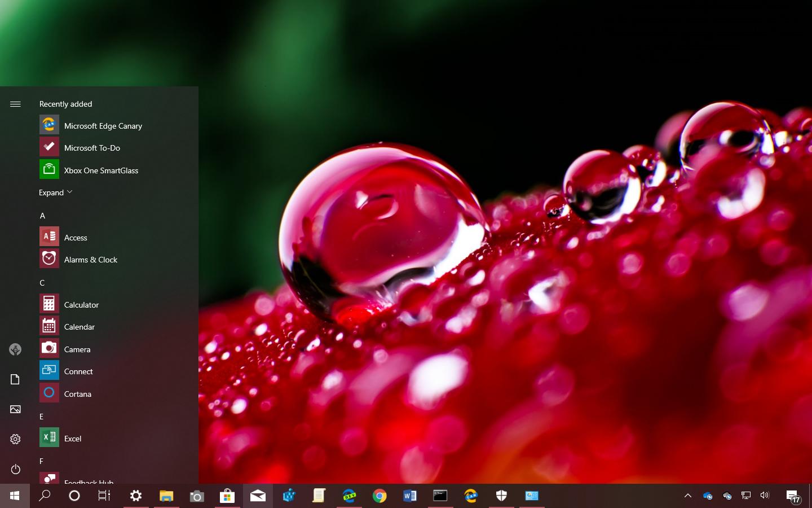The height and width of the screenshot is (508, 812).
Task: Open Action Center with 17 notifications
Action: 792,496
